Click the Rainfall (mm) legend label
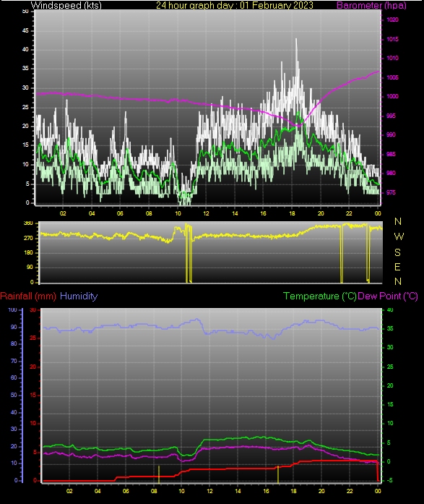The image size is (424, 504). (28, 296)
